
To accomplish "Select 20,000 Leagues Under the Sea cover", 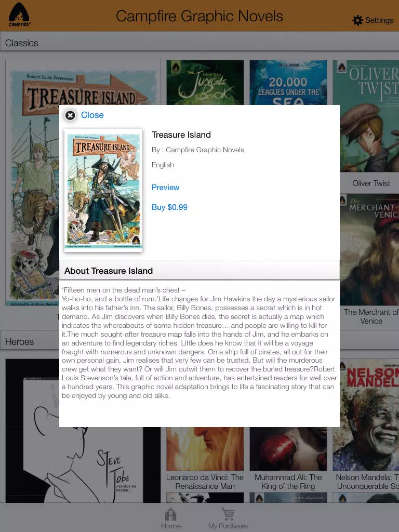I will [288, 83].
